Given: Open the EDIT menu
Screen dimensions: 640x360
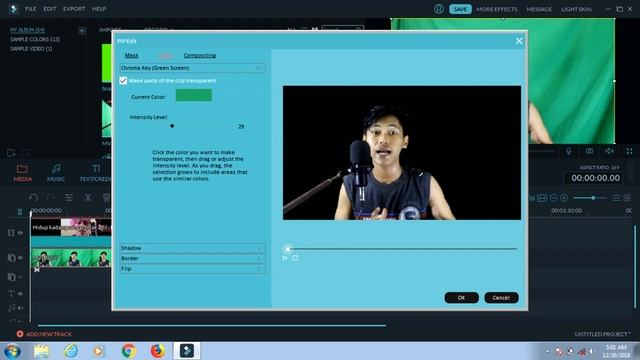Looking at the screenshot, I should pyautogui.click(x=50, y=9).
